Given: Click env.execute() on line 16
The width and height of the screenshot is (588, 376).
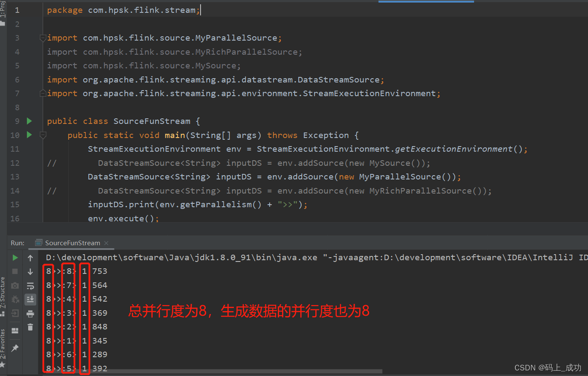Looking at the screenshot, I should click(123, 218).
